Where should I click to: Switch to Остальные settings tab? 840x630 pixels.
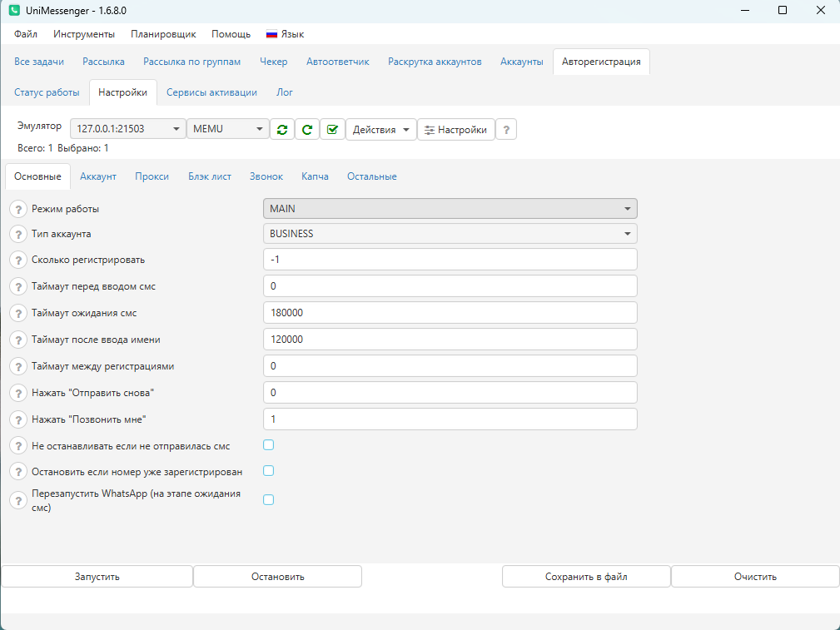point(372,176)
